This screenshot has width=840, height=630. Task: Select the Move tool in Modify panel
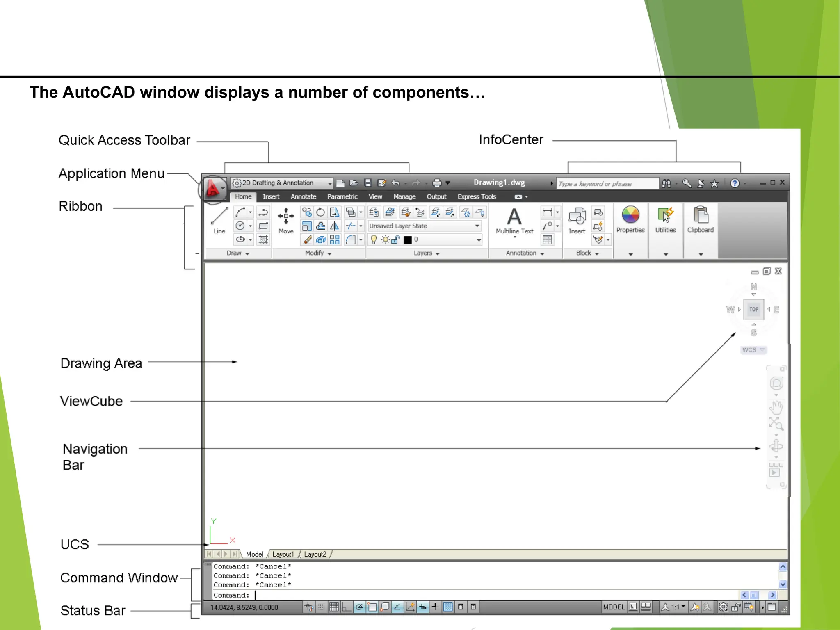pos(286,221)
